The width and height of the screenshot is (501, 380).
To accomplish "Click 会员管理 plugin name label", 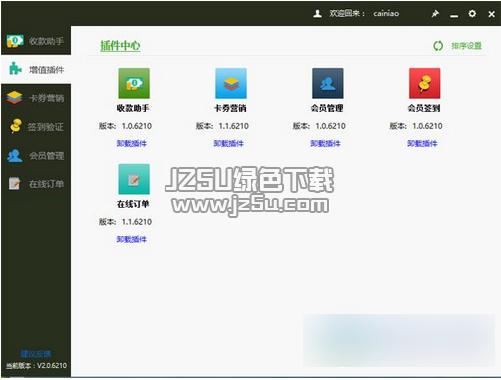I will point(327,108).
